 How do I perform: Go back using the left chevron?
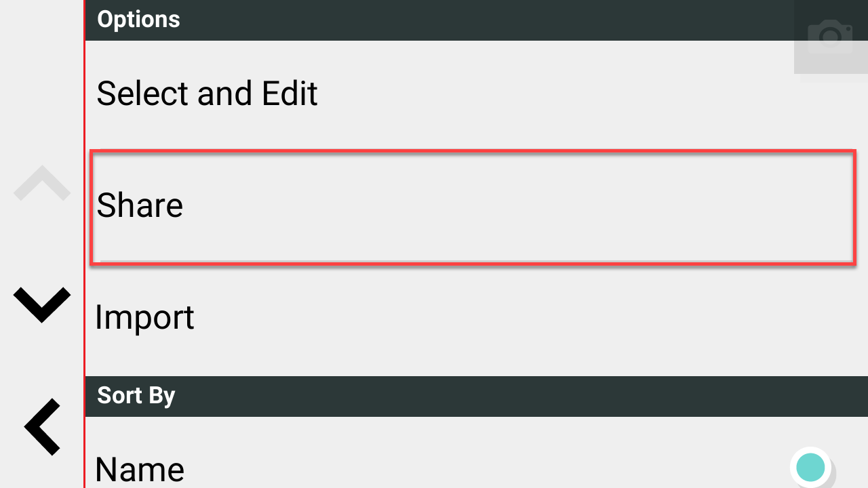tap(43, 426)
